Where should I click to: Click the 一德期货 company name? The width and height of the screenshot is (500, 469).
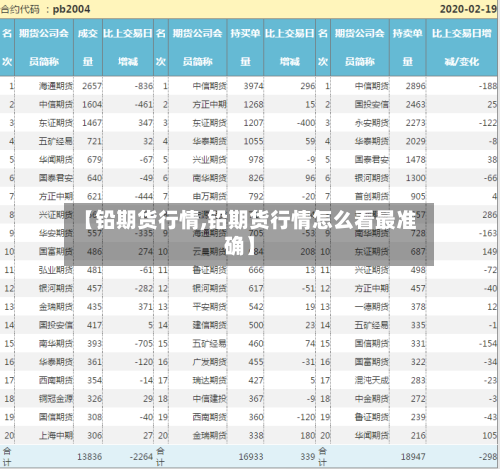(372, 307)
